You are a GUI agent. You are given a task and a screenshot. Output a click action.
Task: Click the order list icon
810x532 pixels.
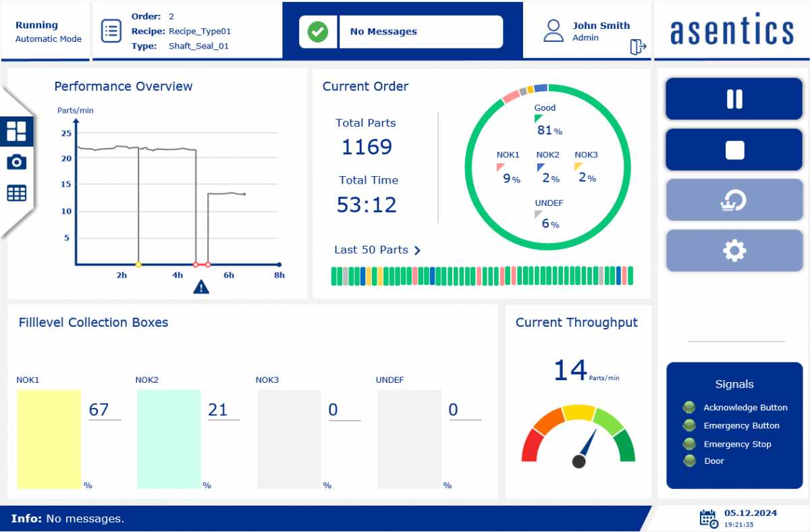click(x=111, y=31)
